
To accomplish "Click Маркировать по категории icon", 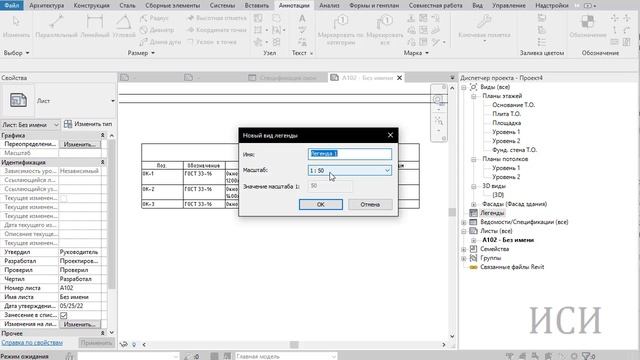I will 341,22.
